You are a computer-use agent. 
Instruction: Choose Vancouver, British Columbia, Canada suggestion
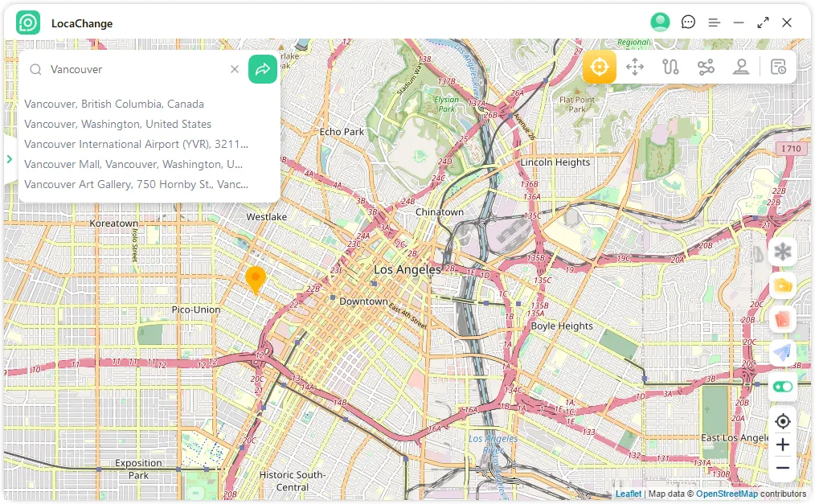[x=114, y=104]
